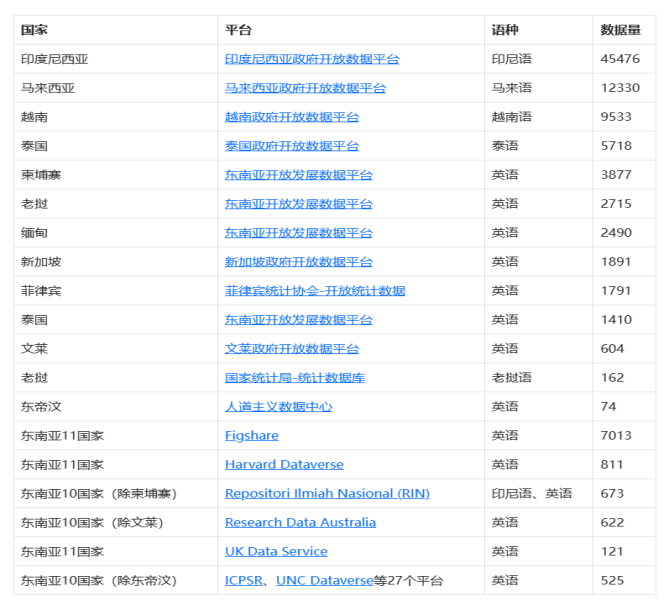Click the 文莱政府开放数据平台 link
This screenshot has height=605, width=670.
click(x=292, y=349)
